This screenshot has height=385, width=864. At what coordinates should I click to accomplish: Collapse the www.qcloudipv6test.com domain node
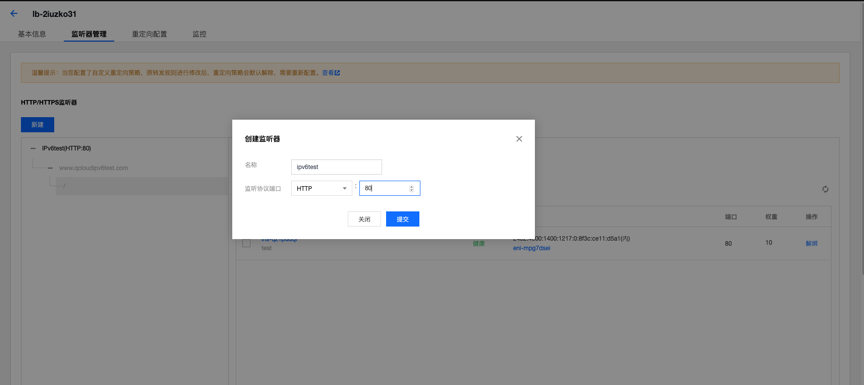point(50,167)
